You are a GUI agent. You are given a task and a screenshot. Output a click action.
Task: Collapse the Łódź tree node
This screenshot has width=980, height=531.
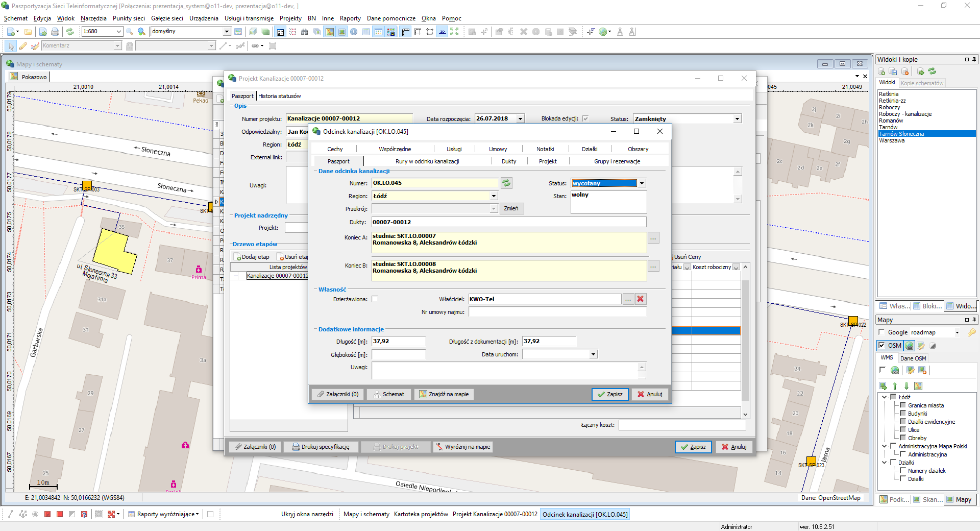click(x=885, y=397)
